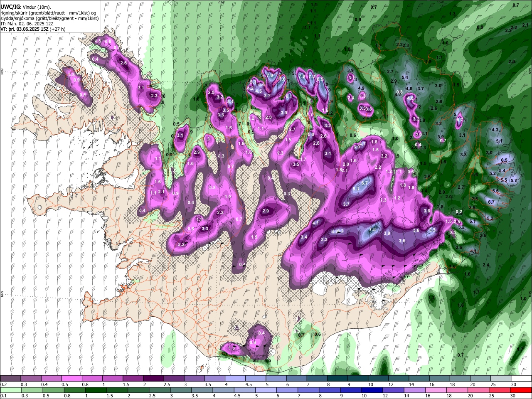Choose the navy blue 10 rain legend swatch
The image size is (532, 399).
[372, 390]
